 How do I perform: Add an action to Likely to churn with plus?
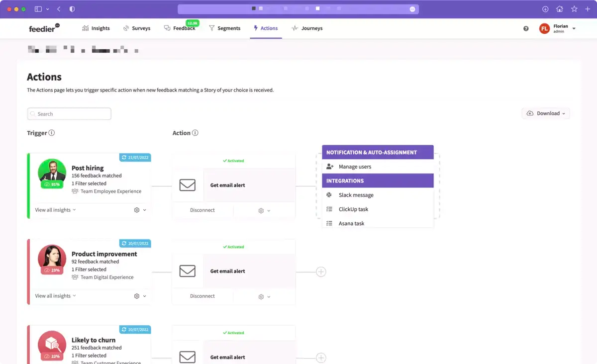(321, 358)
